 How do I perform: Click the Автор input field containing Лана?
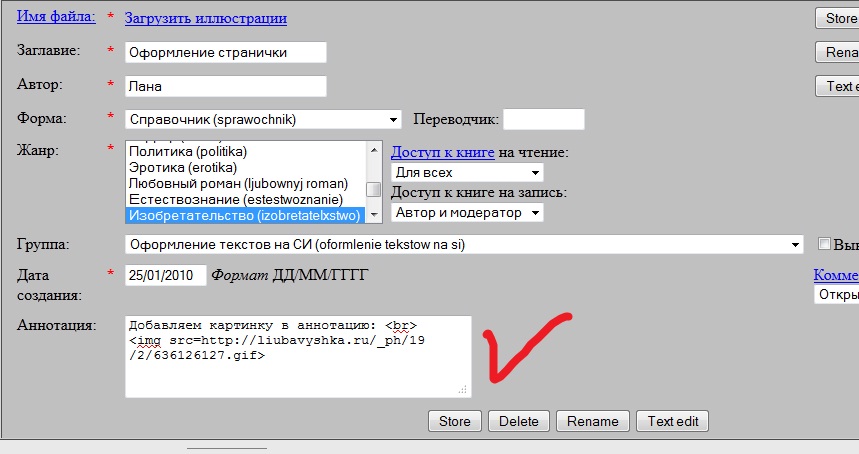pyautogui.click(x=226, y=87)
